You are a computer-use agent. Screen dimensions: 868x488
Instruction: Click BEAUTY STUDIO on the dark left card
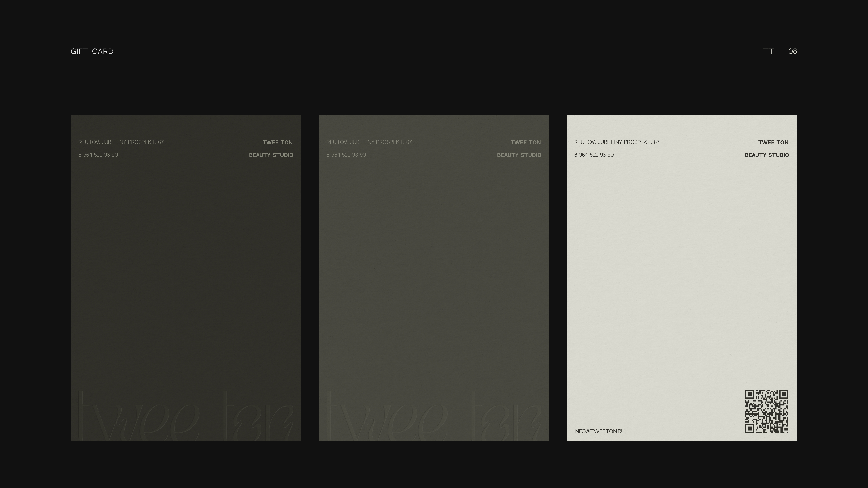pyautogui.click(x=271, y=155)
